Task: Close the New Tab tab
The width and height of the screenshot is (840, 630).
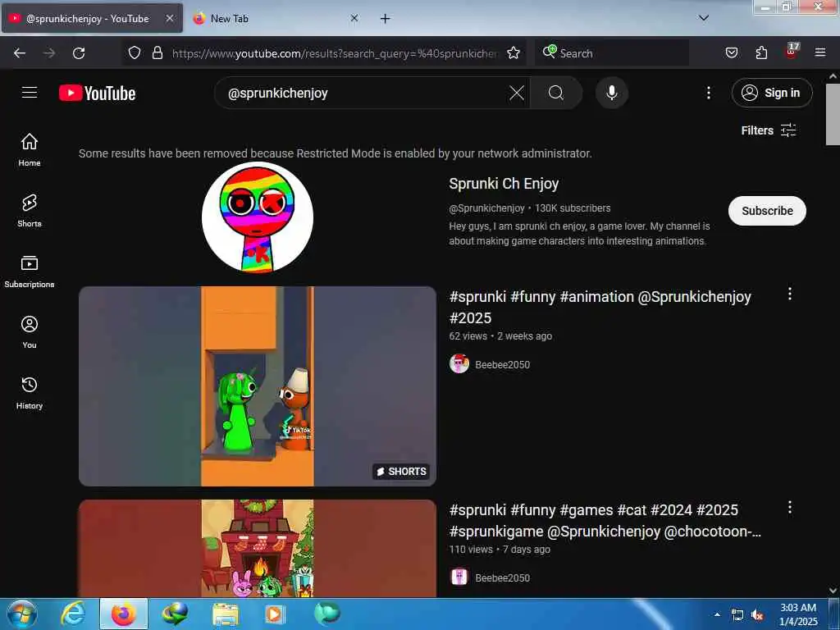Action: [x=354, y=18]
